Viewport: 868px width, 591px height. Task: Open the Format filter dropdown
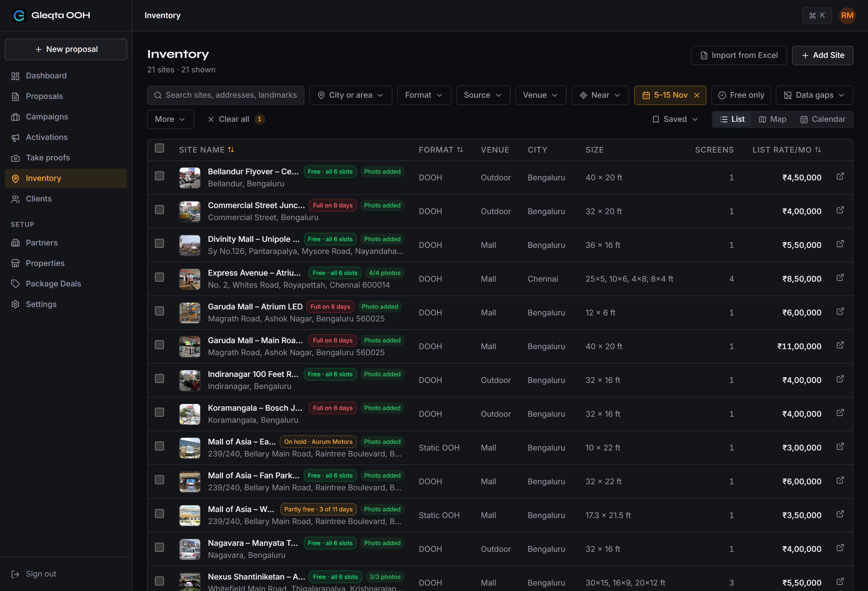424,95
